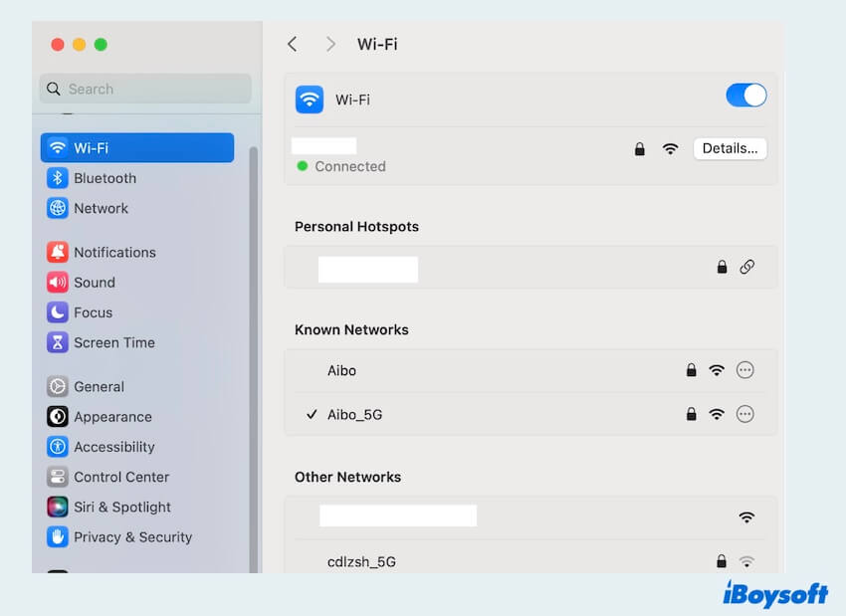Select the Focus moon icon
Screen dimensions: 846x616
(x=58, y=312)
